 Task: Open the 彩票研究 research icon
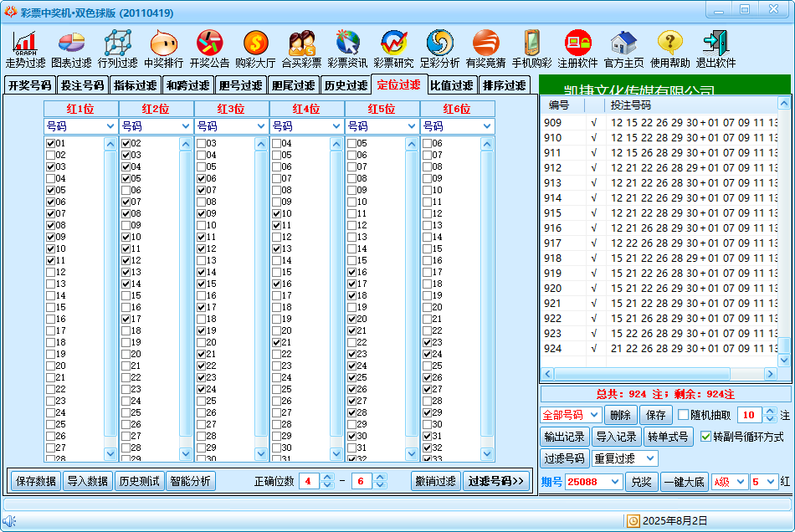393,43
